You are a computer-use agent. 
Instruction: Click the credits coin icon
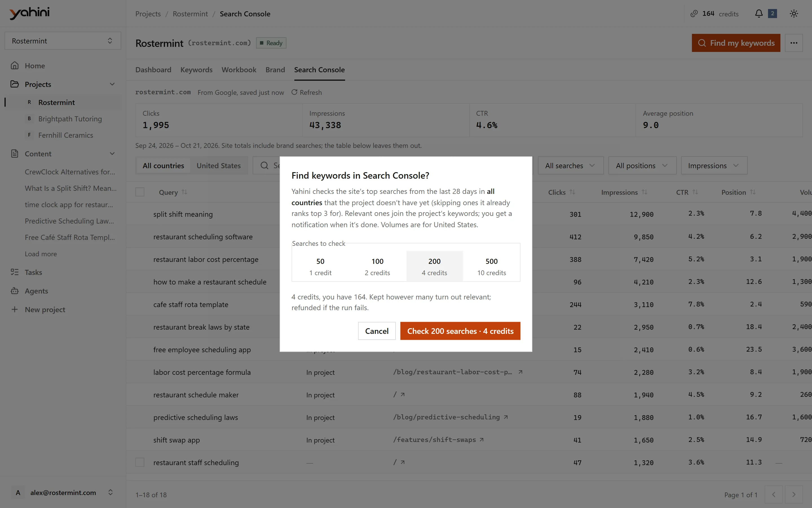pos(694,14)
